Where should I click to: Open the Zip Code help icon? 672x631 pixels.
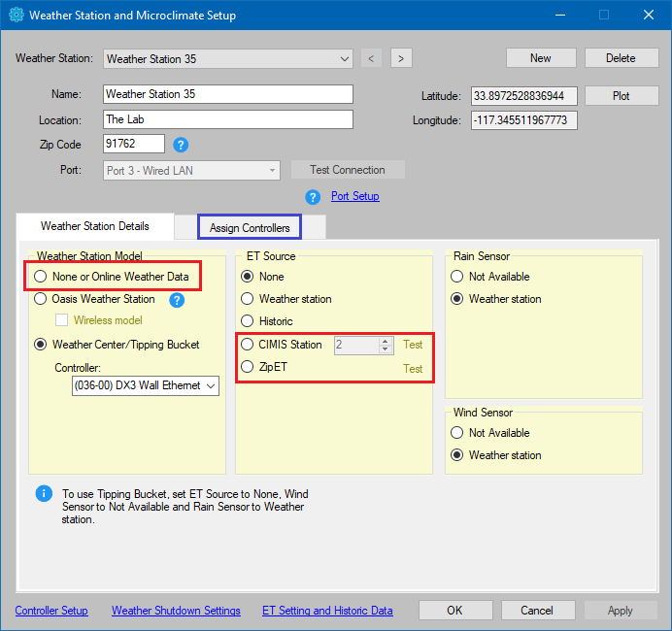click(181, 145)
